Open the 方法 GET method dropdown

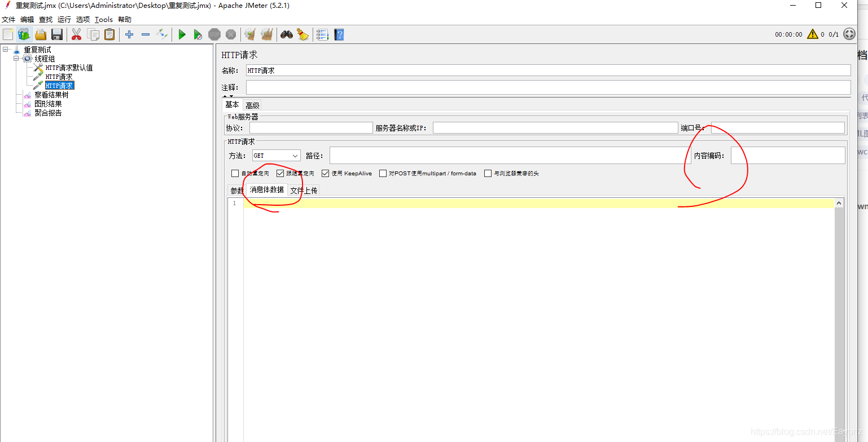(x=277, y=156)
